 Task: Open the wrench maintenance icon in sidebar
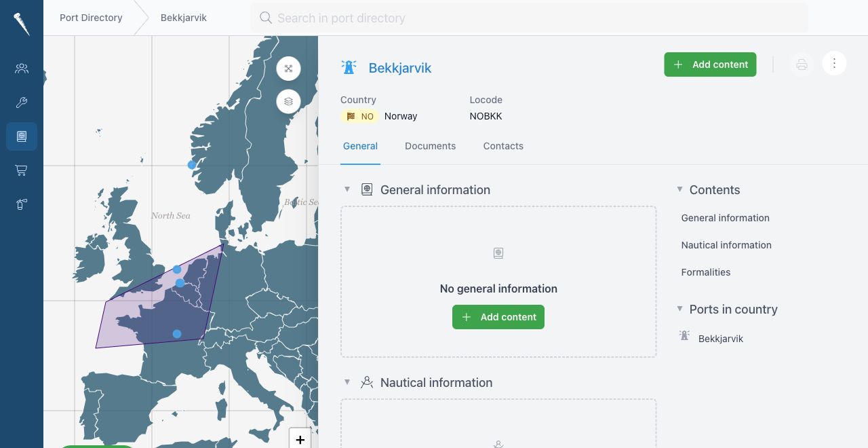(22, 102)
